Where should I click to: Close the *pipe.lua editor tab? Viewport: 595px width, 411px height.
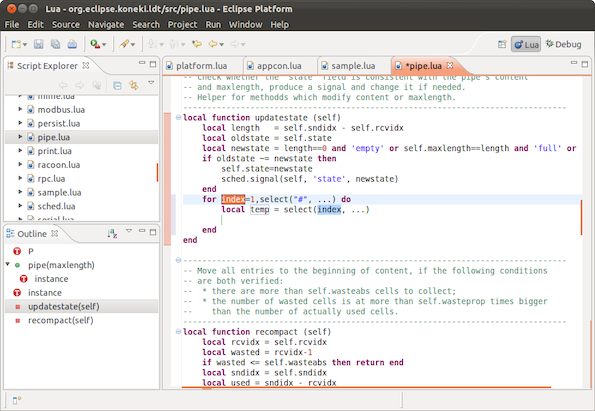[450, 65]
